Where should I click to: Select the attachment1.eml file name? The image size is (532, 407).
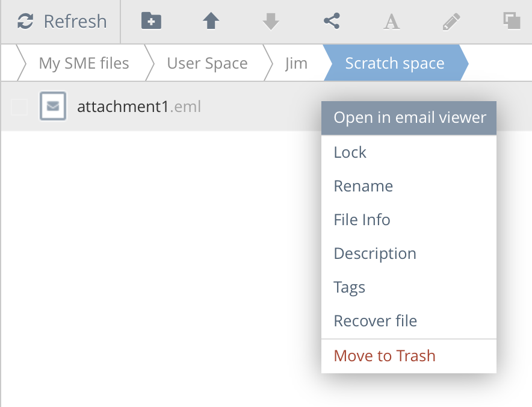139,107
